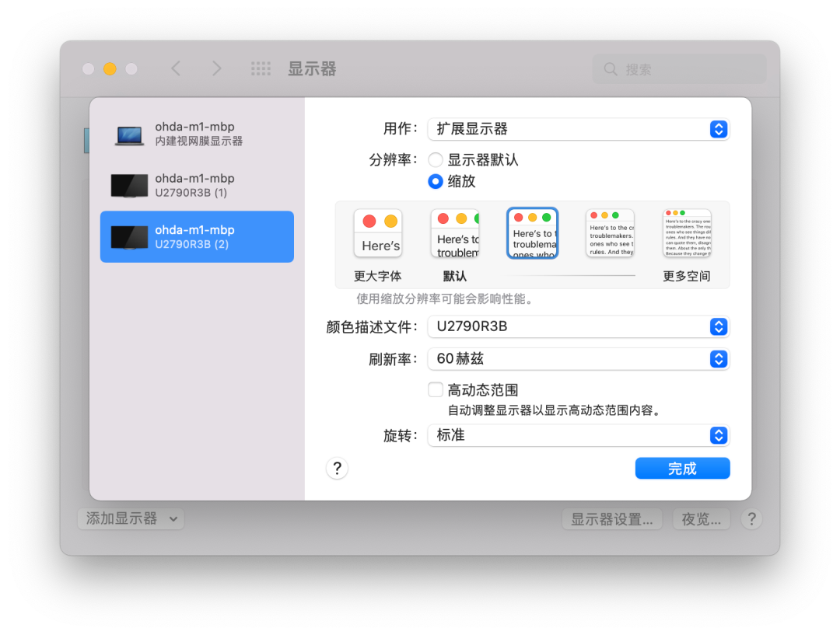Viewport: 840px width, 635px height.
Task: Select the 显示器默认 resolution radio button
Action: point(436,160)
